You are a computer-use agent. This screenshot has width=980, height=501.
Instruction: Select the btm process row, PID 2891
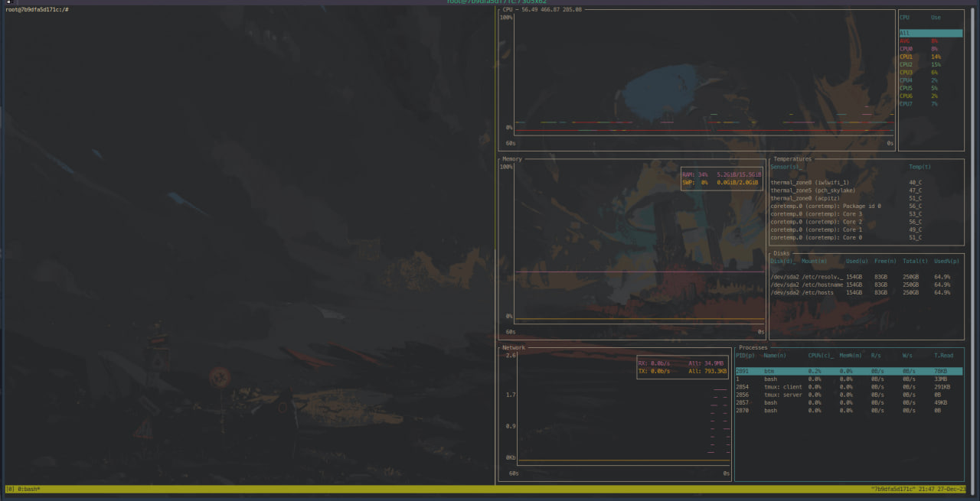tap(848, 371)
